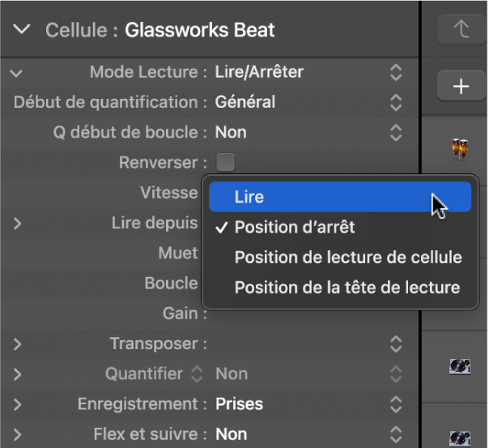Expand the Flex et suivre chevron
Viewport: 489px width, 448px height.
pos(18,434)
